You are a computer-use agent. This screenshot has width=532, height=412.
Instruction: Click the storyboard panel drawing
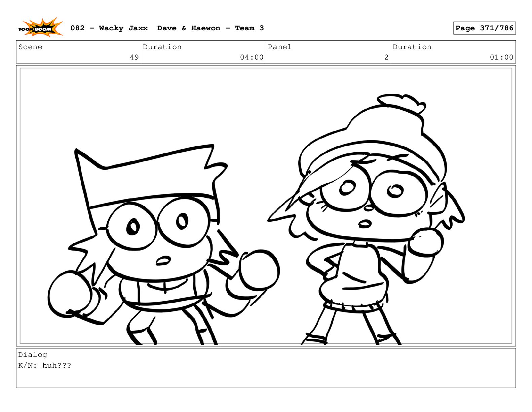tap(266, 206)
